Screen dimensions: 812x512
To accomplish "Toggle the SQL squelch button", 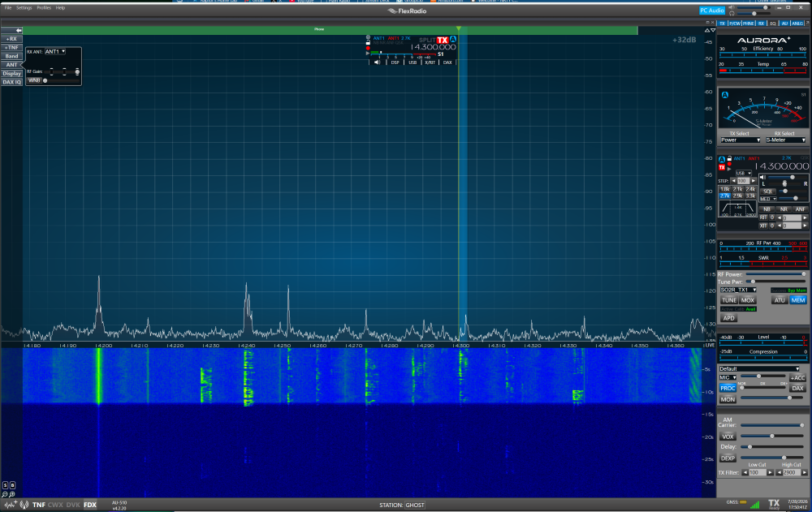I will tap(767, 191).
